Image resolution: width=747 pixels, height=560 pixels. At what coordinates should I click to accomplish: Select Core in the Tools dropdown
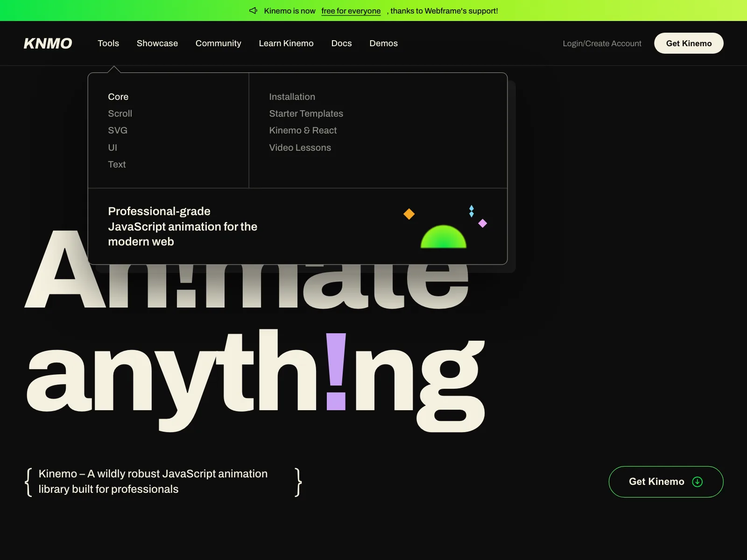click(118, 97)
